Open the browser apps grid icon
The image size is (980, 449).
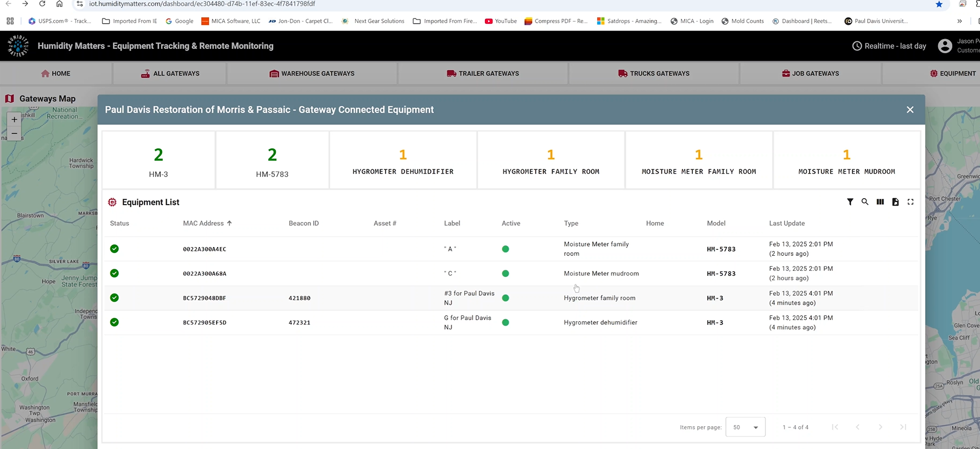click(x=10, y=21)
